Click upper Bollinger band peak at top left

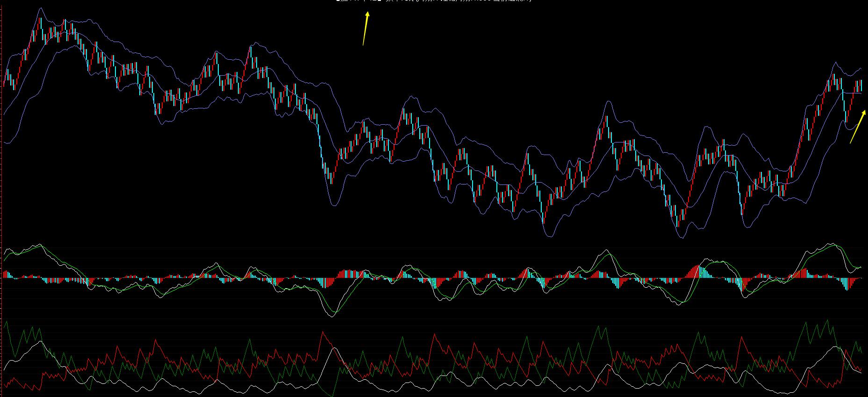41,8
